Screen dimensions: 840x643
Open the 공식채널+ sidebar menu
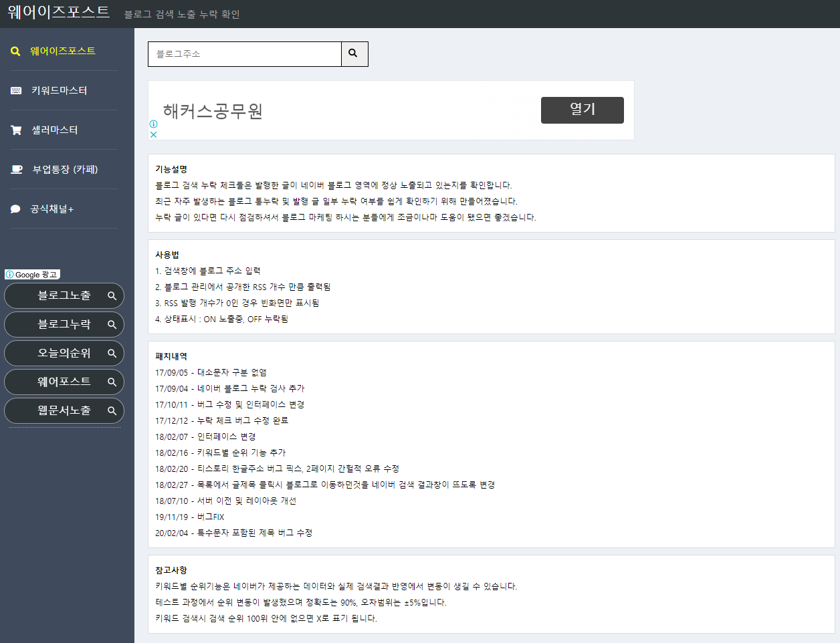[52, 209]
